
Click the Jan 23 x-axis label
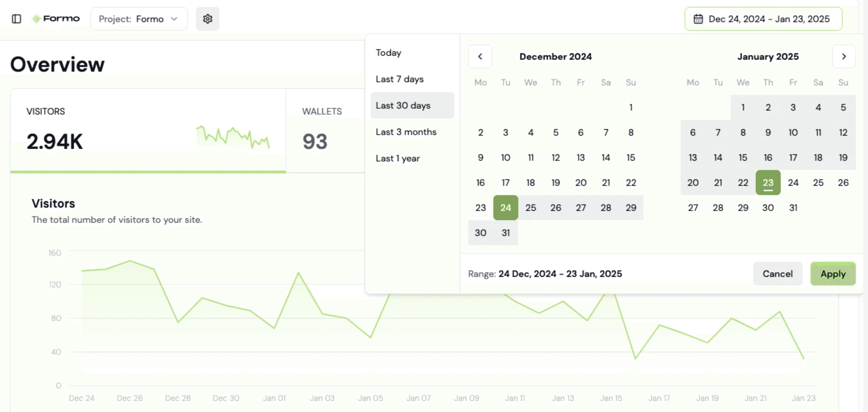(804, 398)
